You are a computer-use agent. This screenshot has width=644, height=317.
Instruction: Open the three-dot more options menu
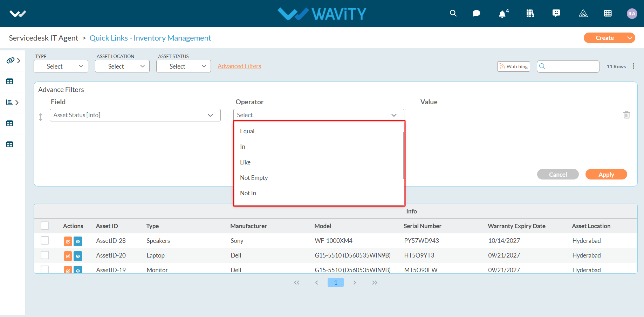(x=633, y=66)
